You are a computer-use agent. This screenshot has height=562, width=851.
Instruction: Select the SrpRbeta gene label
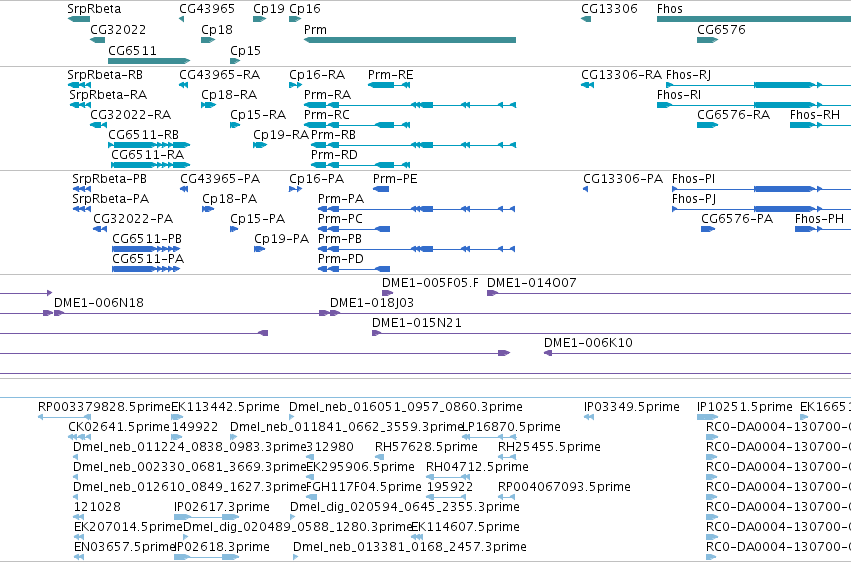pos(94,9)
